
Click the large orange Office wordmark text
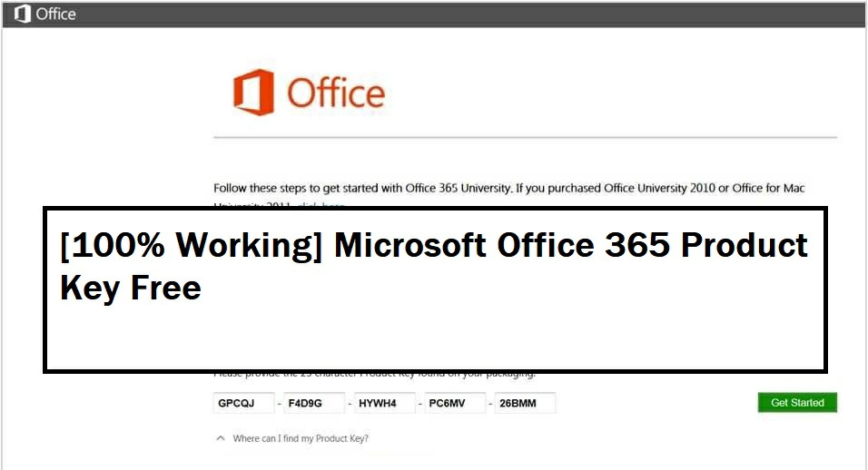[336, 93]
